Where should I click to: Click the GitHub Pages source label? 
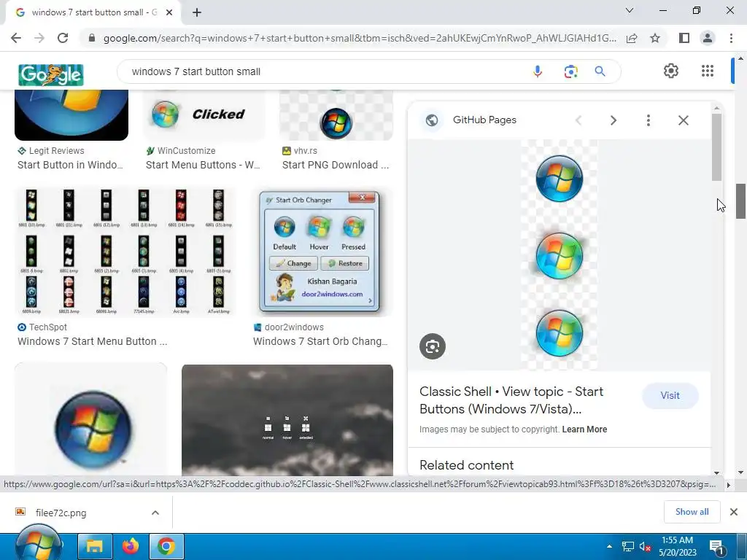484,120
